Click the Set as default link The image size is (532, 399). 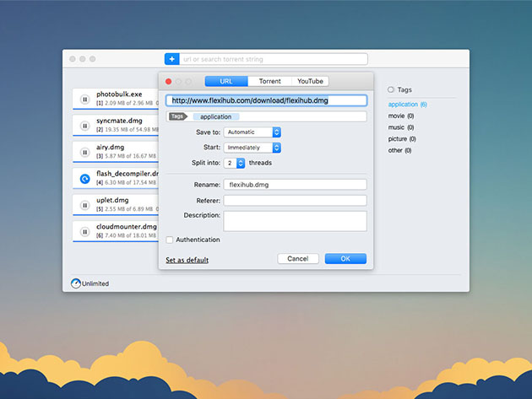187,260
